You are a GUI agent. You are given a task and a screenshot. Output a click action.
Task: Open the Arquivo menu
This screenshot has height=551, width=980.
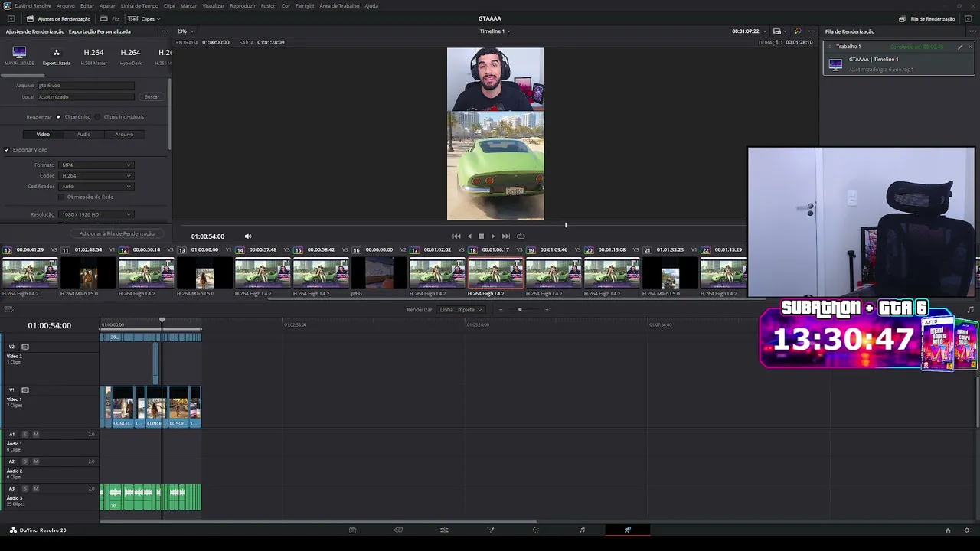pos(66,5)
